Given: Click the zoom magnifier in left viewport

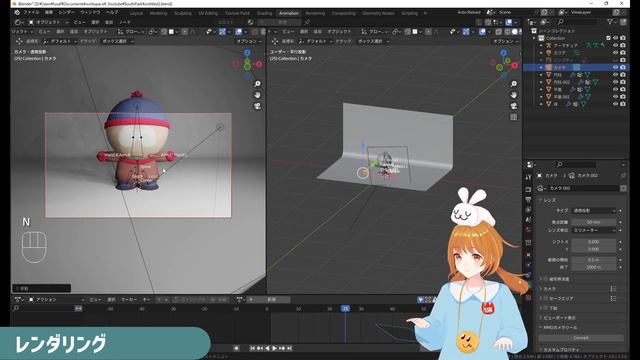Looking at the screenshot, I should 258,84.
